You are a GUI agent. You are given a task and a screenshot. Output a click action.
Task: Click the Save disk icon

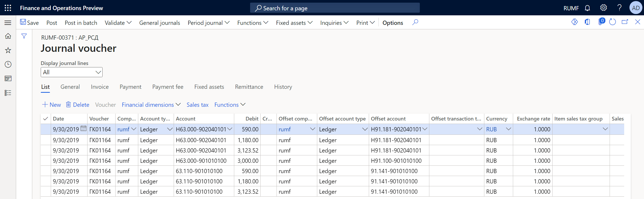tap(23, 22)
